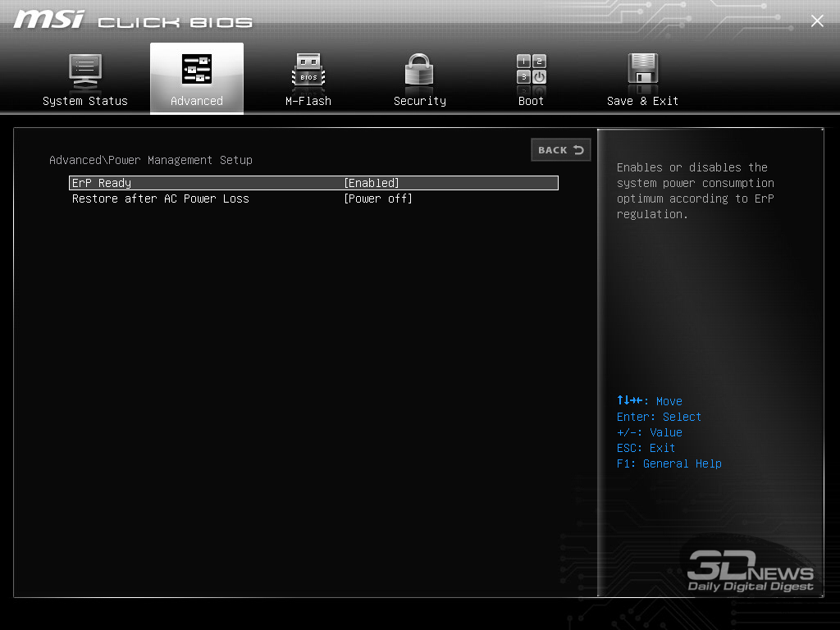Click the Save & Exit floppy disk icon
840x630 pixels.
coord(642,71)
